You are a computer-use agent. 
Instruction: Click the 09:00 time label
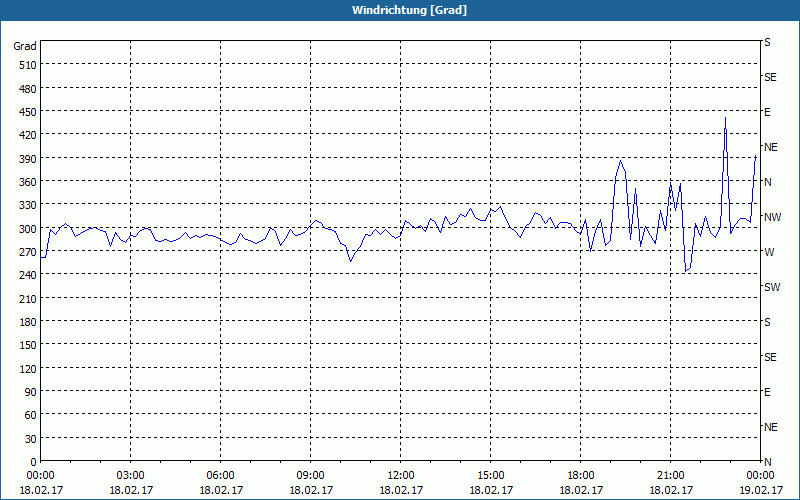[x=311, y=476]
